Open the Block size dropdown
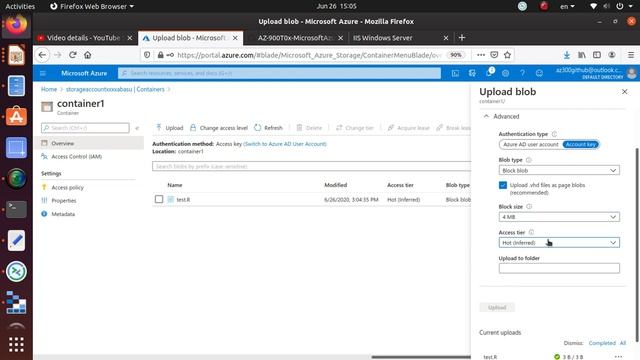The height and width of the screenshot is (360, 640). point(559,217)
